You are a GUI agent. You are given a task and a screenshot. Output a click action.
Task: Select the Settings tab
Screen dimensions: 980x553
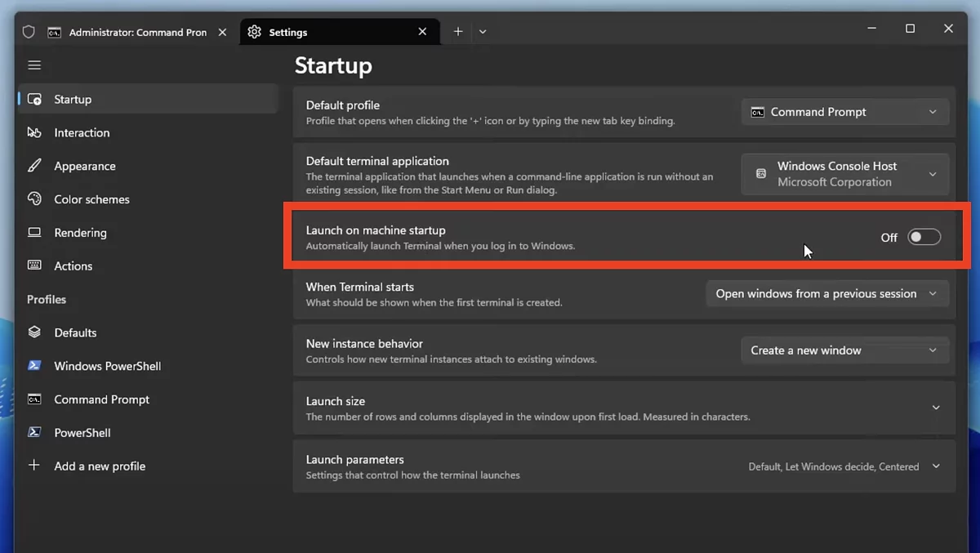339,32
